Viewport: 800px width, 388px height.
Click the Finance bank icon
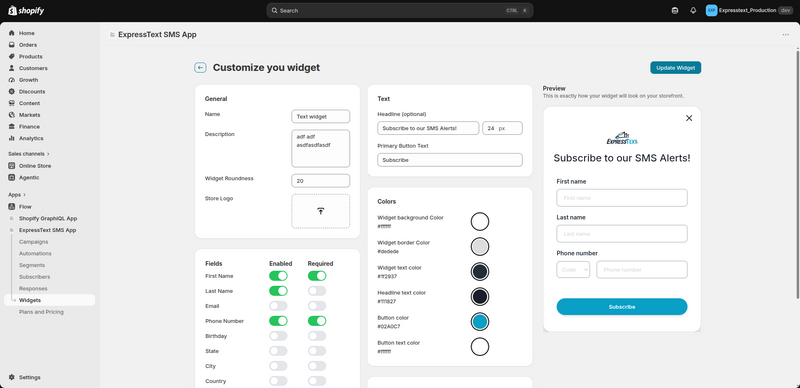12,127
